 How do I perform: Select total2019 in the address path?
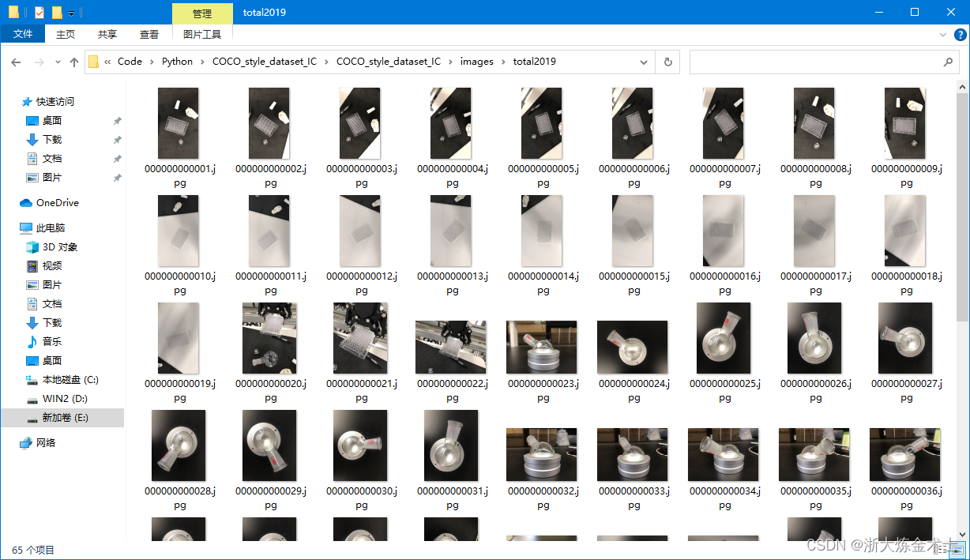tap(535, 62)
